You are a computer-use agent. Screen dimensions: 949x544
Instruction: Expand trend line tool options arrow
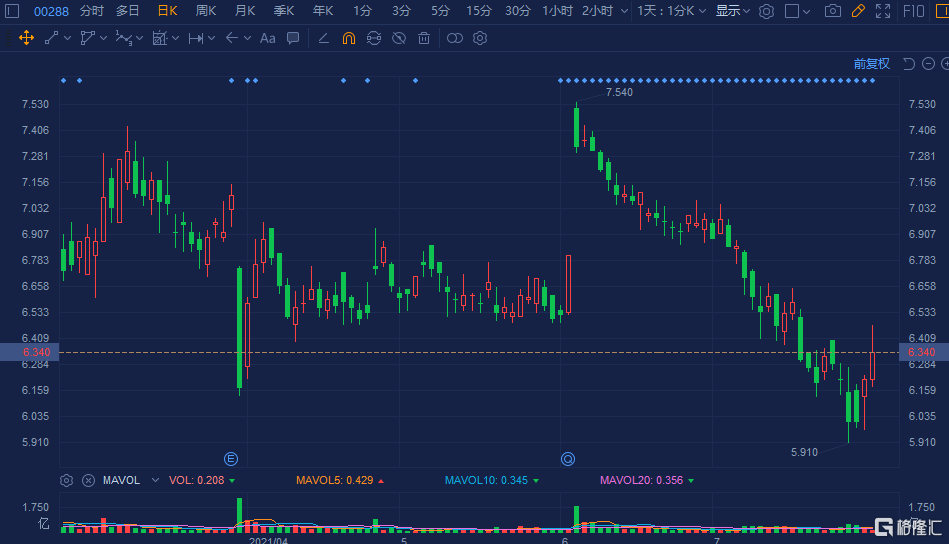pyautogui.click(x=67, y=38)
